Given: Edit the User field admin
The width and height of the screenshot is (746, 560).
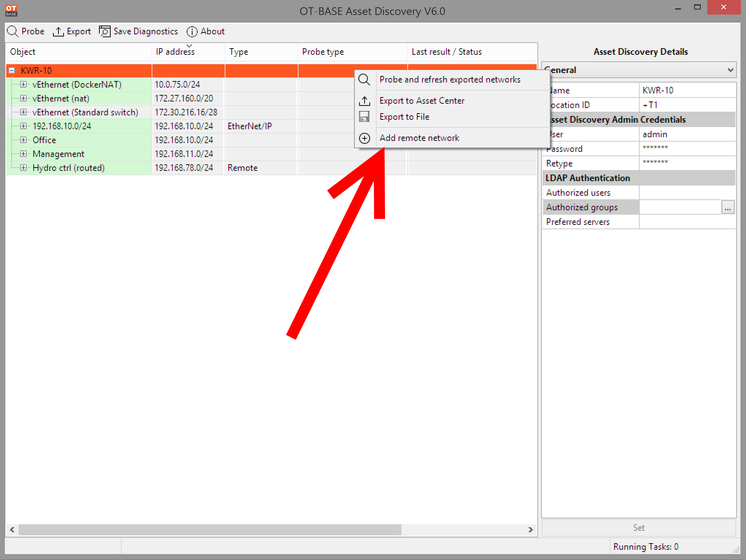Looking at the screenshot, I should (687, 134).
